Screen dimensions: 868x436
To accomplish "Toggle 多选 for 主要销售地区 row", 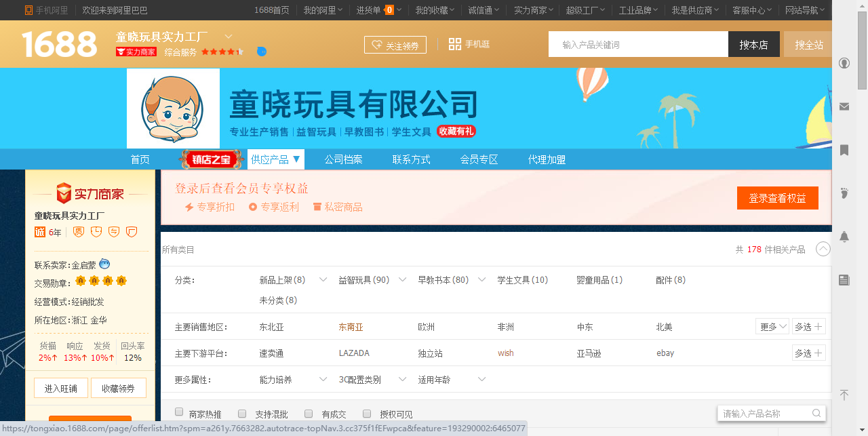I will [808, 326].
